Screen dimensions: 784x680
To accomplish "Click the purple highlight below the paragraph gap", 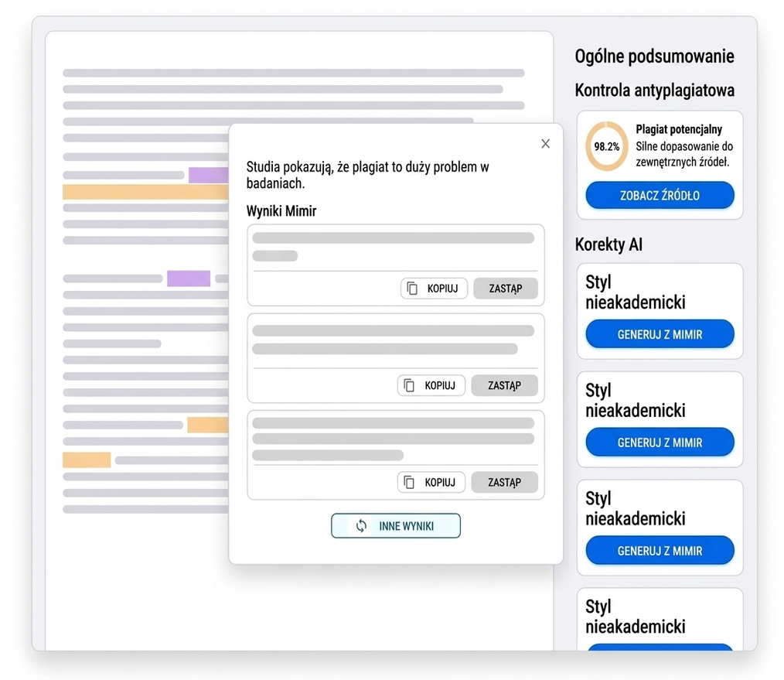I will pyautogui.click(x=189, y=278).
